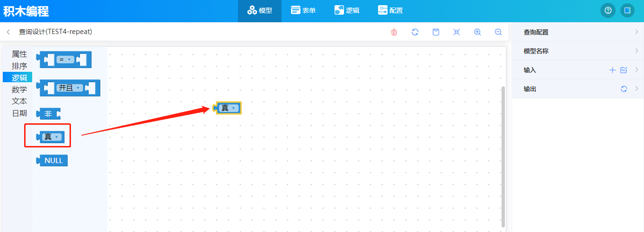Click the save icon in toolbar
Viewport: 644px width, 232px height.
tap(436, 32)
